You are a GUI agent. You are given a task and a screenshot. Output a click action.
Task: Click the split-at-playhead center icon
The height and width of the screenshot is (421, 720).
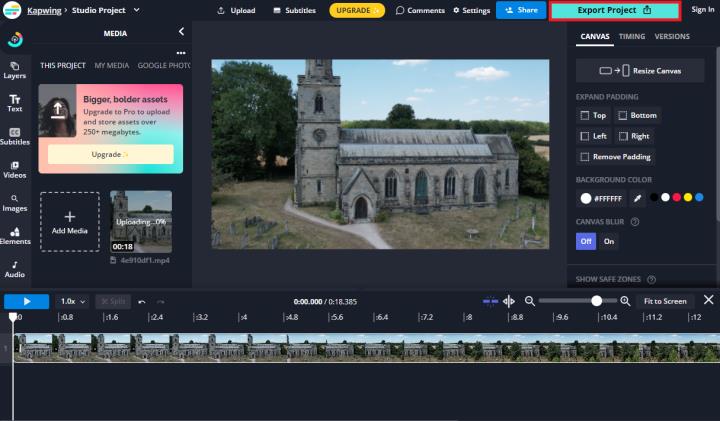coord(509,301)
